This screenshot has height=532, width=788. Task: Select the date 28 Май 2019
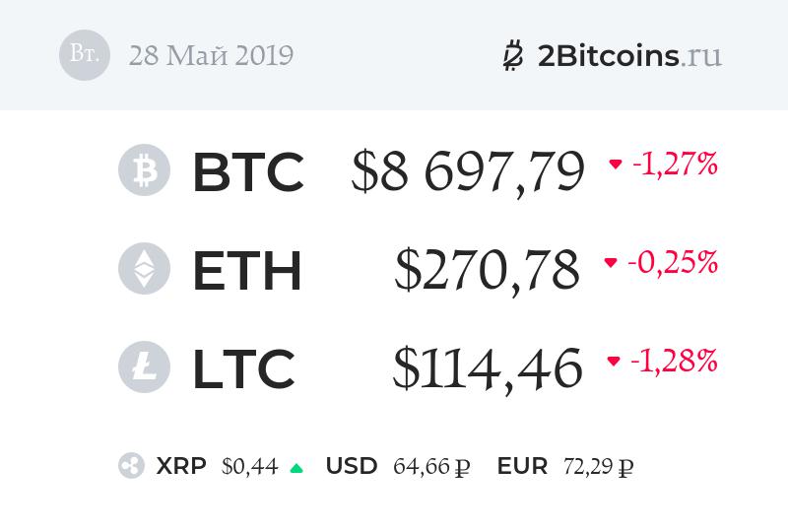(211, 55)
